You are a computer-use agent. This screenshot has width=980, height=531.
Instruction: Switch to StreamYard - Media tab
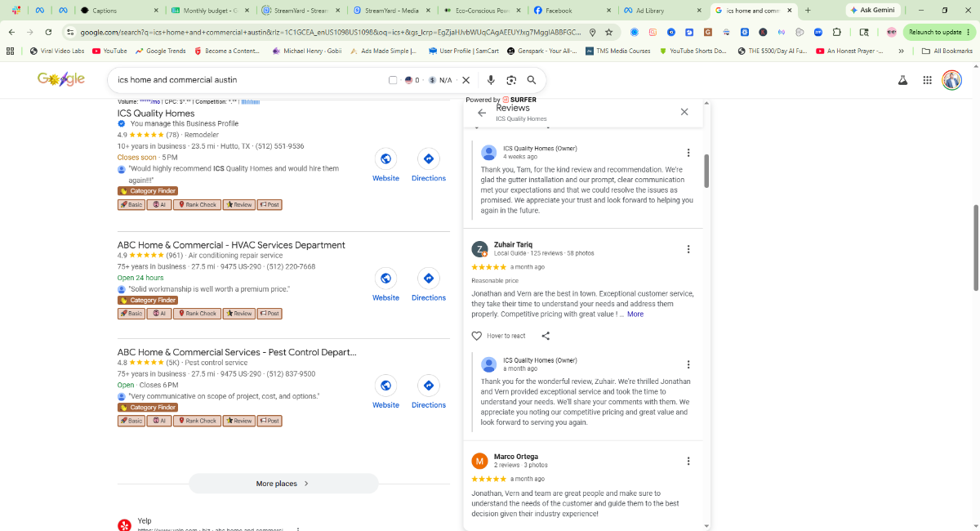click(392, 11)
